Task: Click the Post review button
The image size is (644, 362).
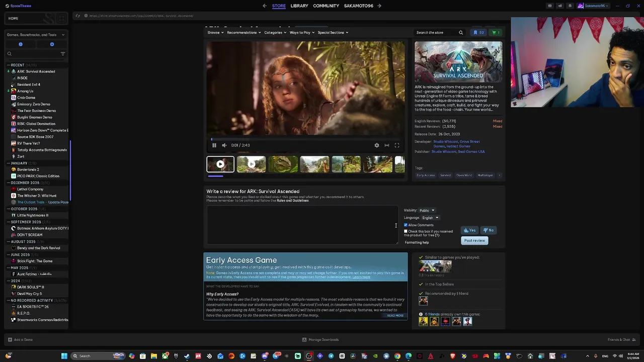Action: point(474,241)
